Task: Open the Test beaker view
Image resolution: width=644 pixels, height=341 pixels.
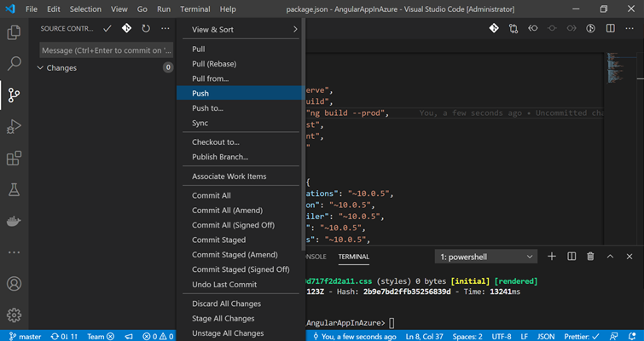Action: (14, 189)
